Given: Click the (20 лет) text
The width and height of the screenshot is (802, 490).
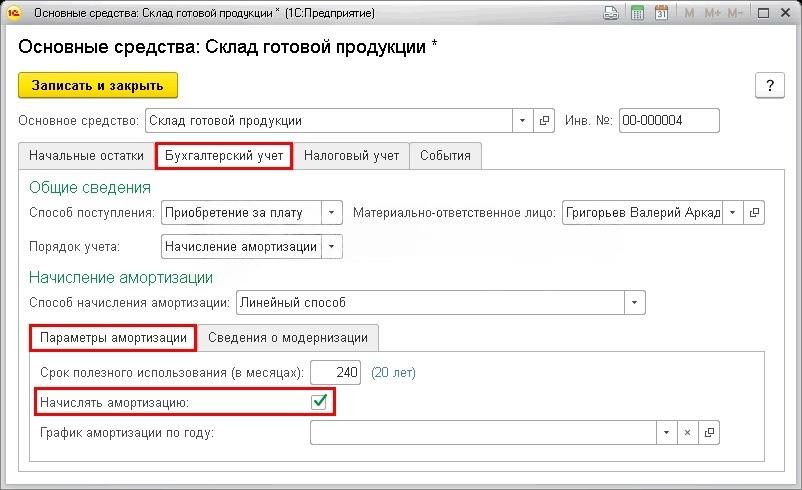Looking at the screenshot, I should point(393,372).
